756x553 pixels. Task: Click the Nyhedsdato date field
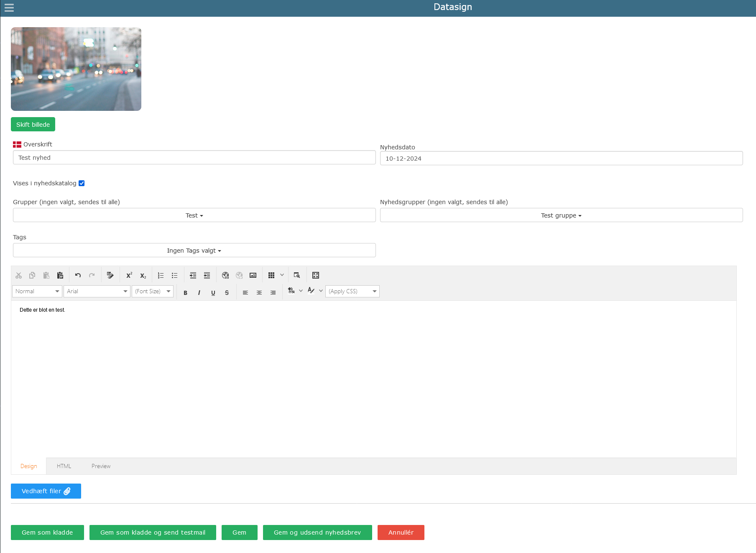click(561, 159)
